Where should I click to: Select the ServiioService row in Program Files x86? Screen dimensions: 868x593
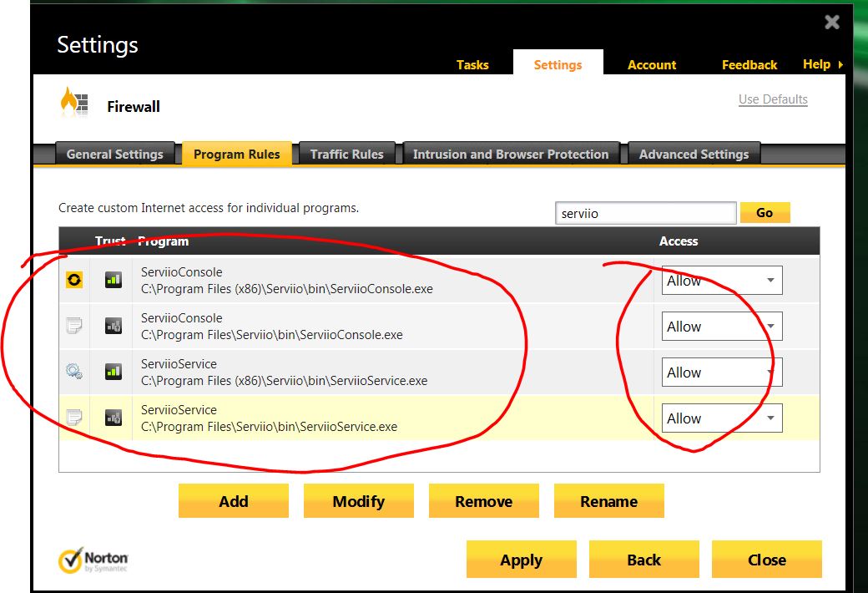[334, 372]
